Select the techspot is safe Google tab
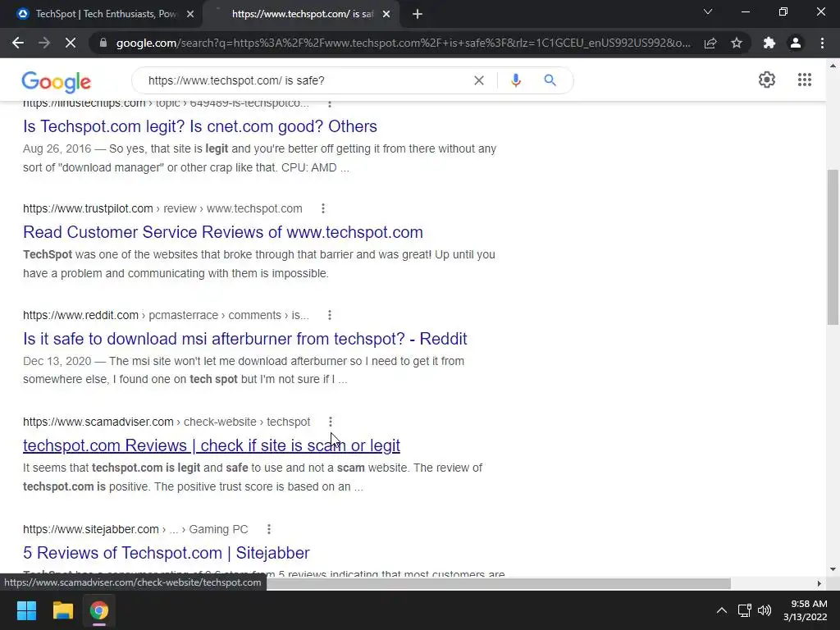Viewport: 840px width, 630px height. pyautogui.click(x=300, y=15)
